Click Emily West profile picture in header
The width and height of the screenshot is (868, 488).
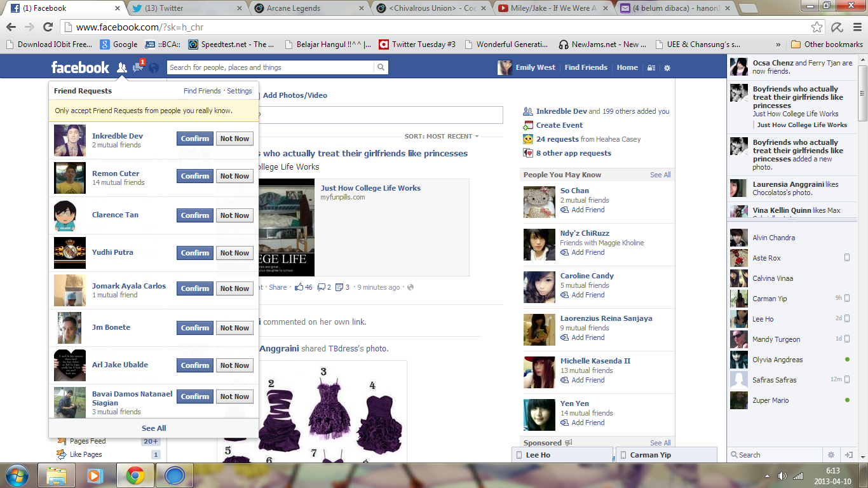pyautogui.click(x=505, y=67)
